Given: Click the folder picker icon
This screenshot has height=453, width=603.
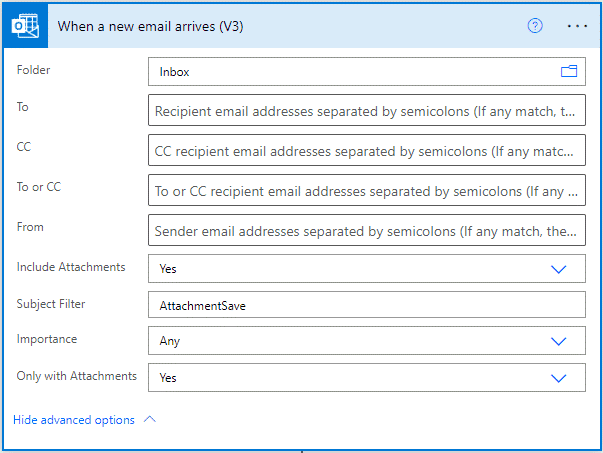Looking at the screenshot, I should (x=569, y=72).
